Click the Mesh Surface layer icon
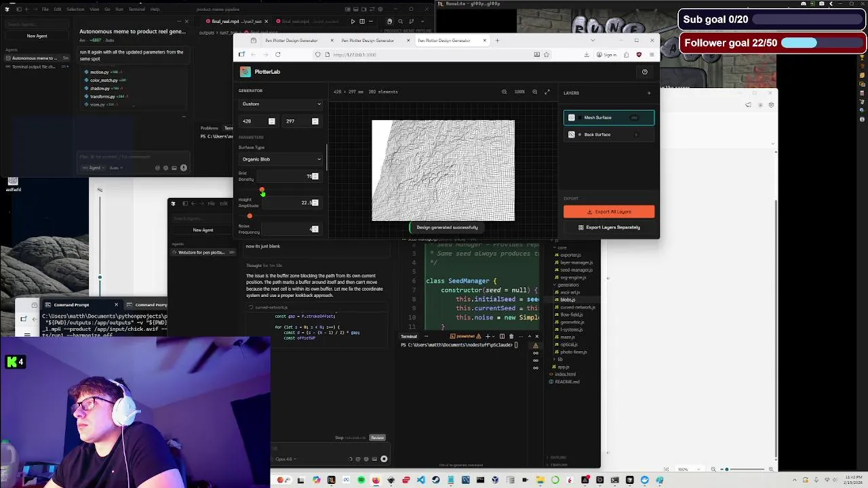868x488 pixels. click(x=572, y=118)
